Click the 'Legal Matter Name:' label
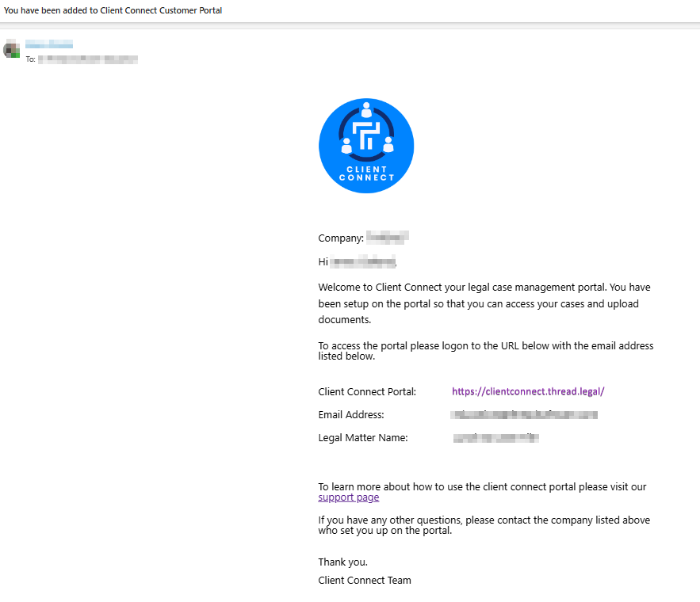700x602 pixels. click(363, 438)
